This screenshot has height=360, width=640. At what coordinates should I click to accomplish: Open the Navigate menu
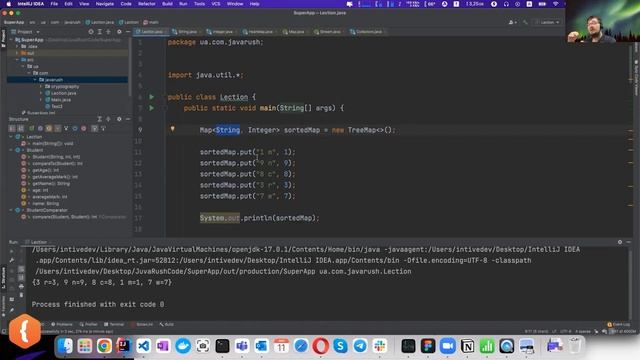click(x=104, y=4)
